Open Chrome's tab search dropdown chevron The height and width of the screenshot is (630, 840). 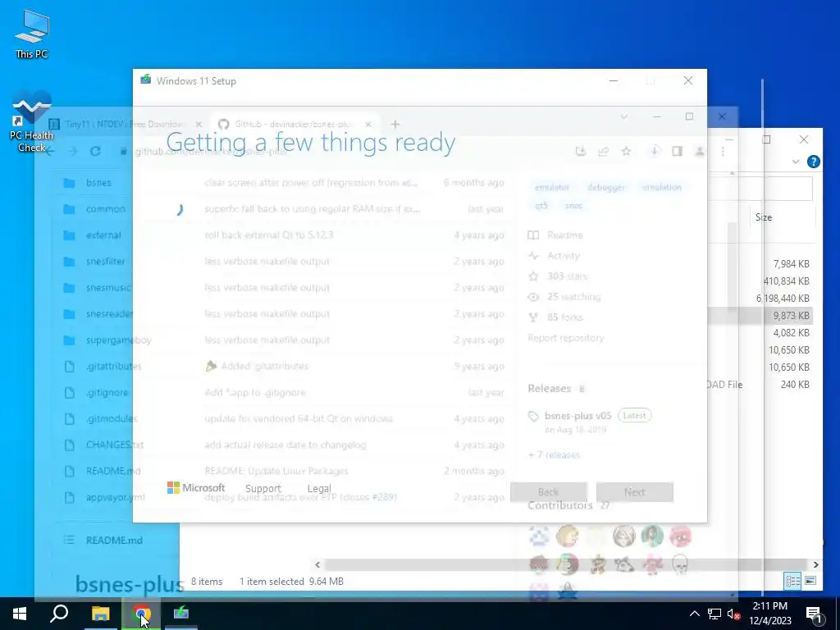tap(624, 116)
